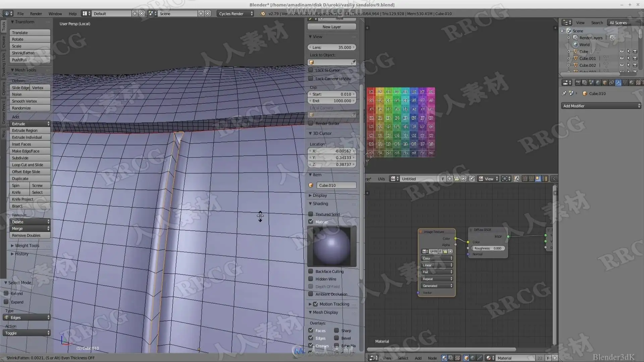Click the selectable arrow icon for Cube.002
The image size is (644, 362).
629,65
